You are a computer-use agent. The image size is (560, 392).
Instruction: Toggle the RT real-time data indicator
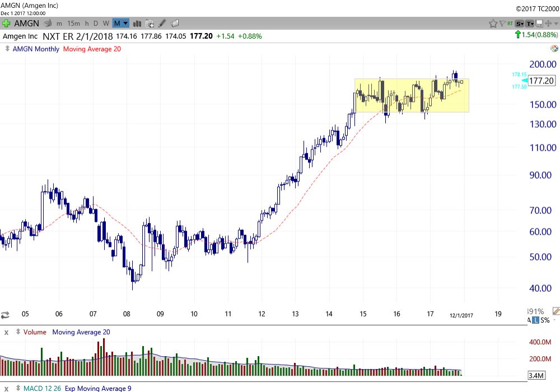point(510,23)
